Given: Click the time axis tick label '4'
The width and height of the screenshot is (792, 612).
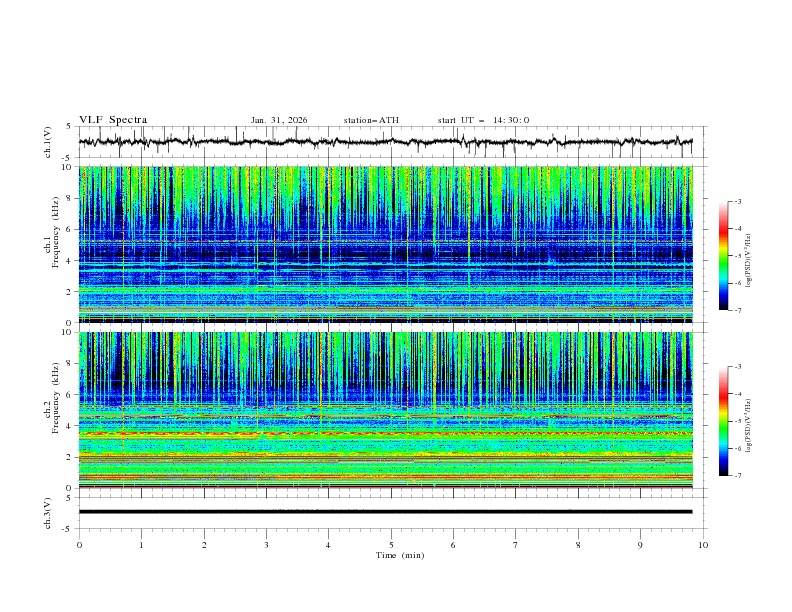Looking at the screenshot, I should coord(328,545).
